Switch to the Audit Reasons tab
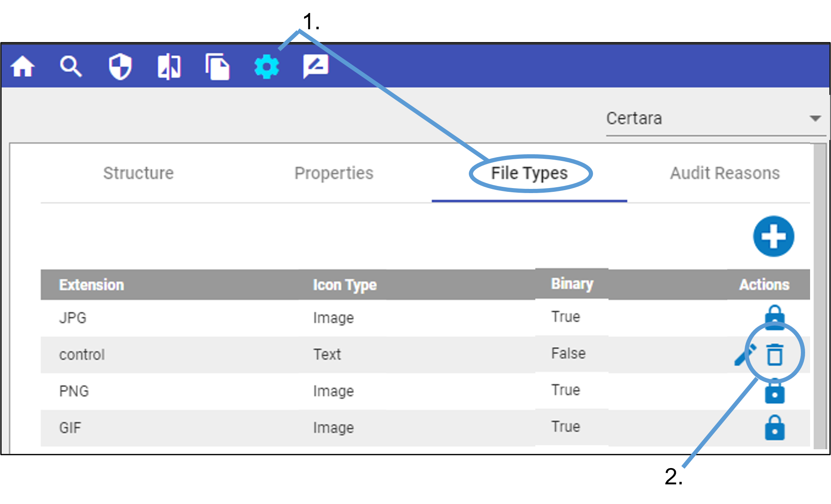 pos(725,173)
